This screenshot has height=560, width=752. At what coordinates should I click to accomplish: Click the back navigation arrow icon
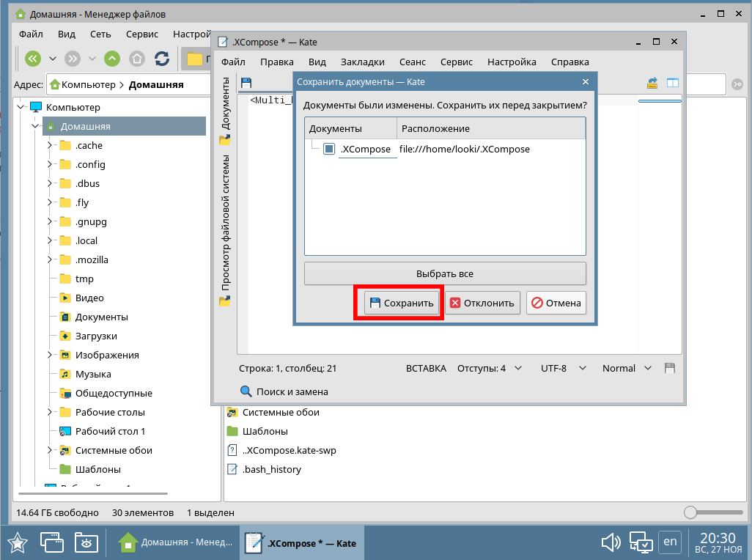coord(33,59)
